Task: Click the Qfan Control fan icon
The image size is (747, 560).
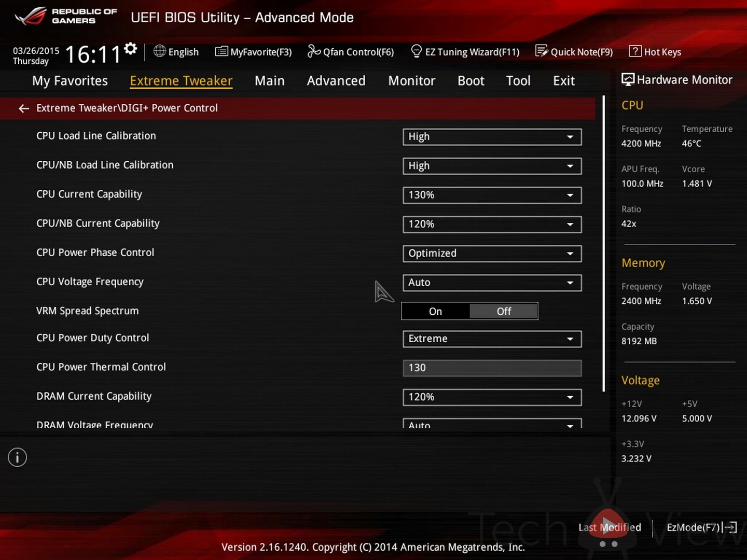Action: coord(314,51)
